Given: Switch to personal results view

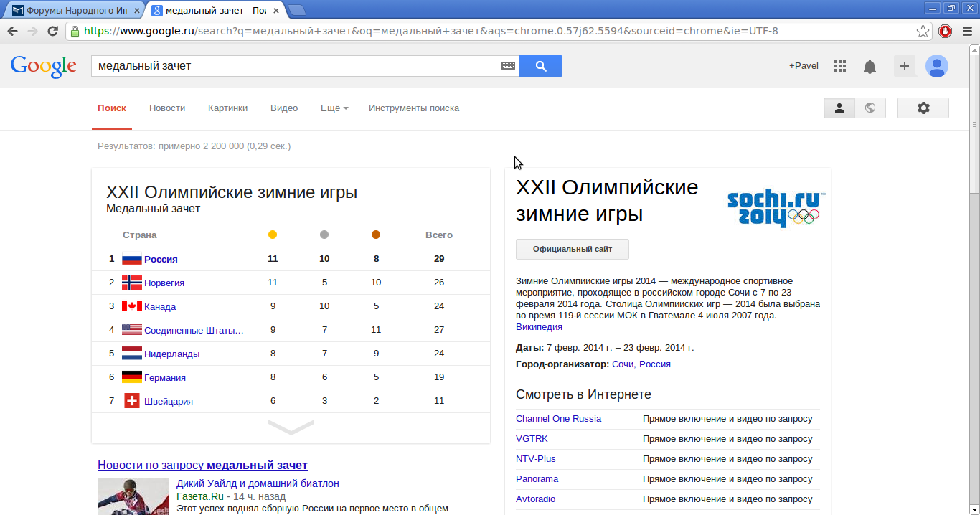Looking at the screenshot, I should (x=839, y=108).
